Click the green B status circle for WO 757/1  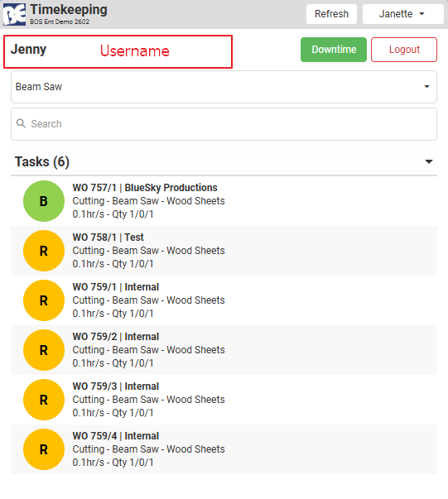[x=44, y=201]
